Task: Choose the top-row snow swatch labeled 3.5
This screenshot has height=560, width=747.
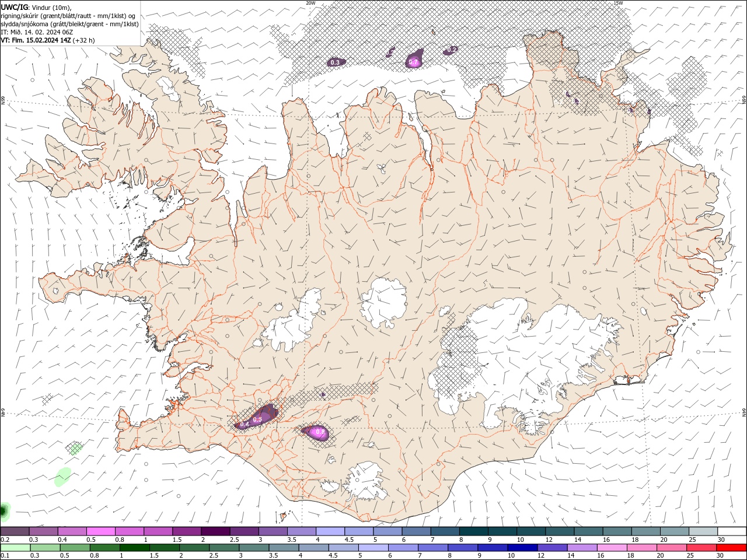Action: [302, 531]
